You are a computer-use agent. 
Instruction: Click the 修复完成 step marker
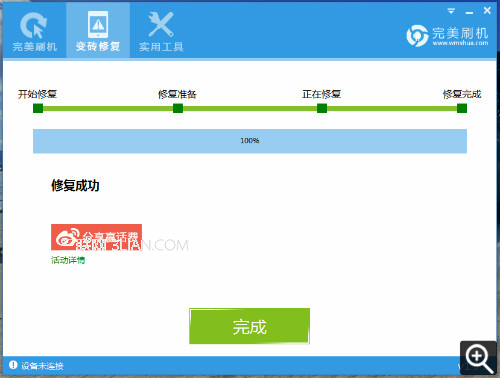click(x=462, y=108)
